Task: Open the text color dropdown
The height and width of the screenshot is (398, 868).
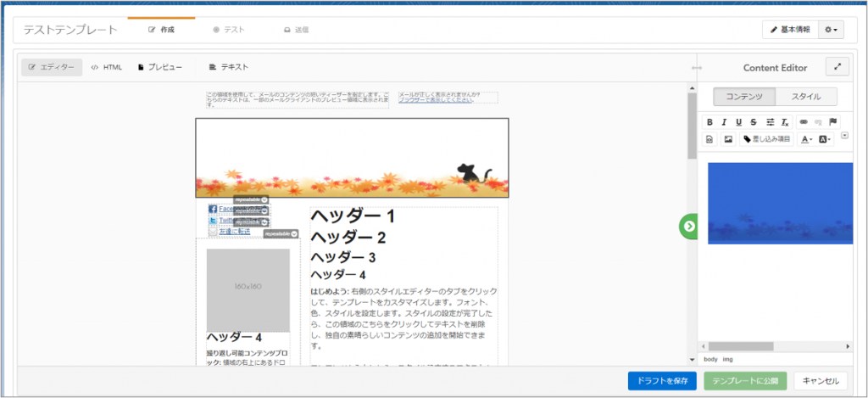Action: click(x=806, y=139)
